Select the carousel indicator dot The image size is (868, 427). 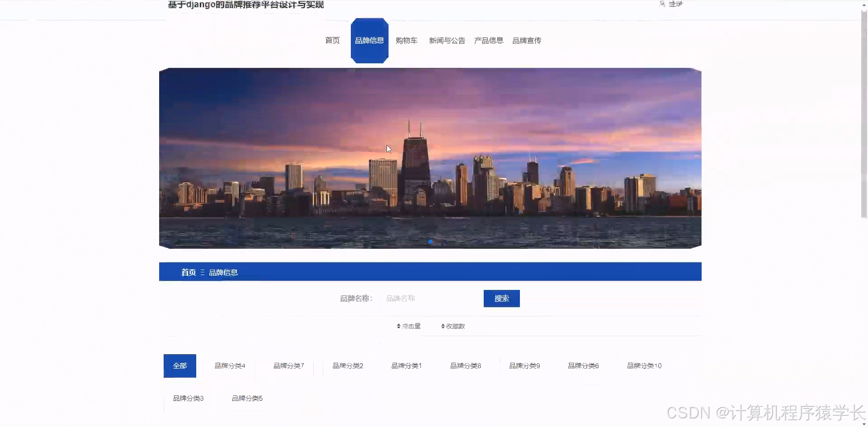430,242
